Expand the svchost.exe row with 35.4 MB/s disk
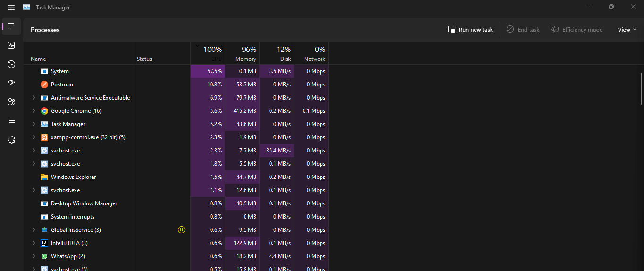 [x=34, y=151]
